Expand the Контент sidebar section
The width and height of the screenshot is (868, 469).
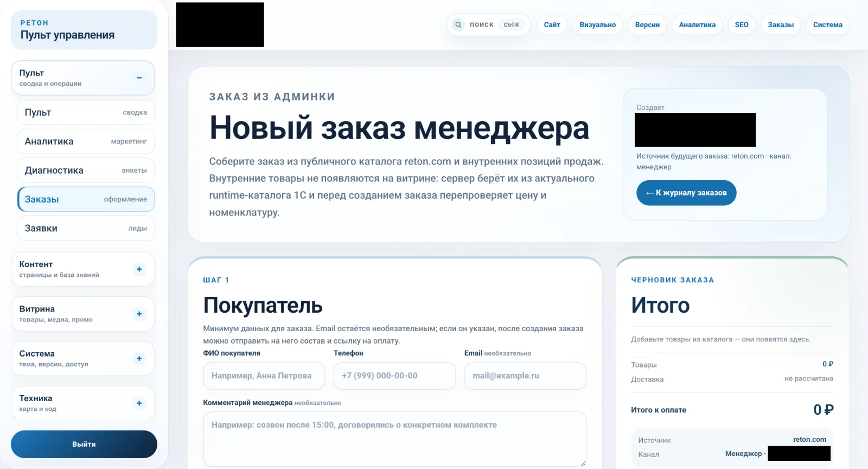pyautogui.click(x=139, y=269)
